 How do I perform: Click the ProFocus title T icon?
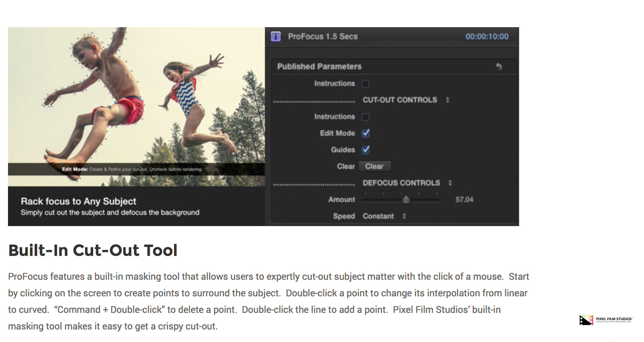(x=276, y=36)
